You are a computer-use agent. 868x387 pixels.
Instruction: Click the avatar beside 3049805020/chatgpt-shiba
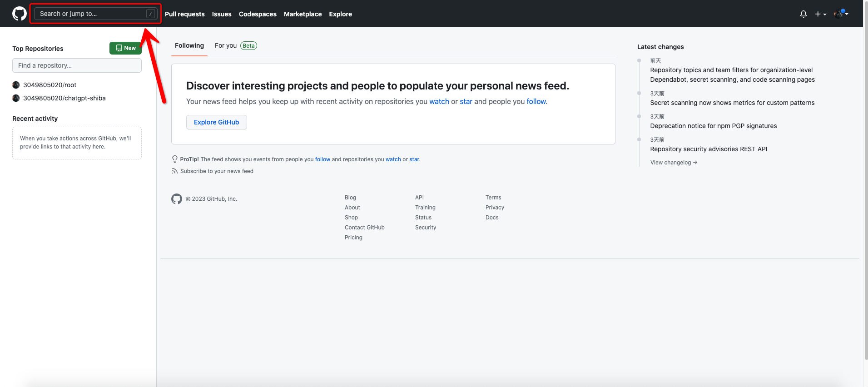(16, 98)
